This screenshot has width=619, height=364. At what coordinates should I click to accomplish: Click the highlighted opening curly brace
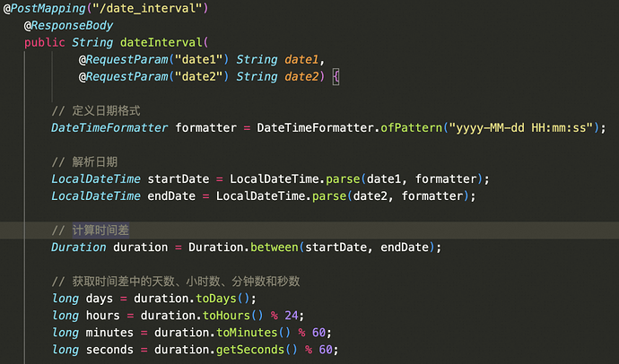point(336,76)
